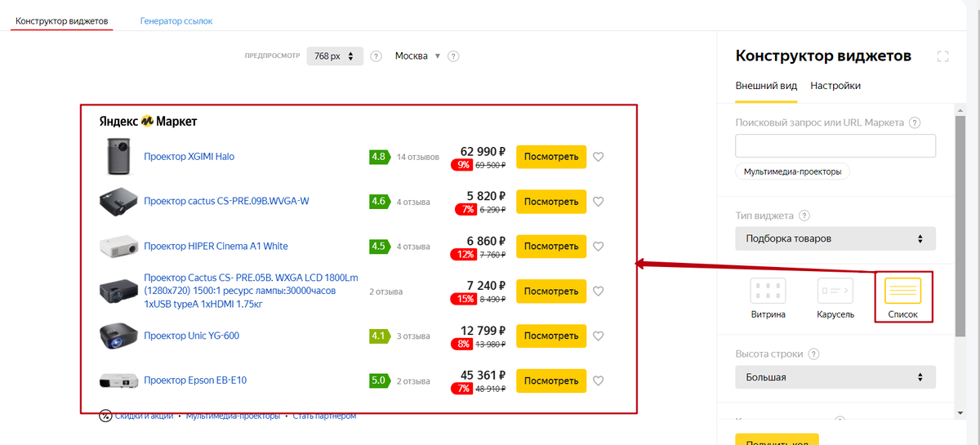Open Проектор cactus CS-PRE.09B.WVGA-W link
980x445 pixels.
[226, 202]
